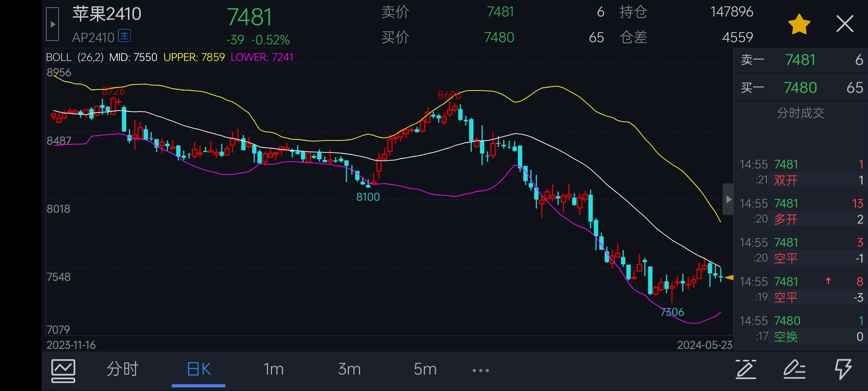Collapse the right trade panel arrow
This screenshot has width=868, height=391.
(728, 199)
